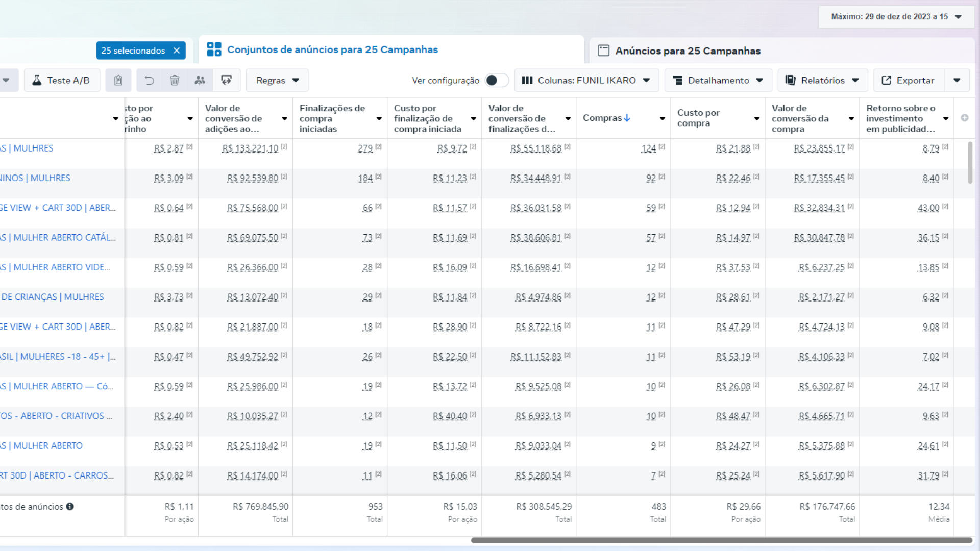The height and width of the screenshot is (551, 980).
Task: Toggle the Ver configuração switch
Action: click(496, 80)
